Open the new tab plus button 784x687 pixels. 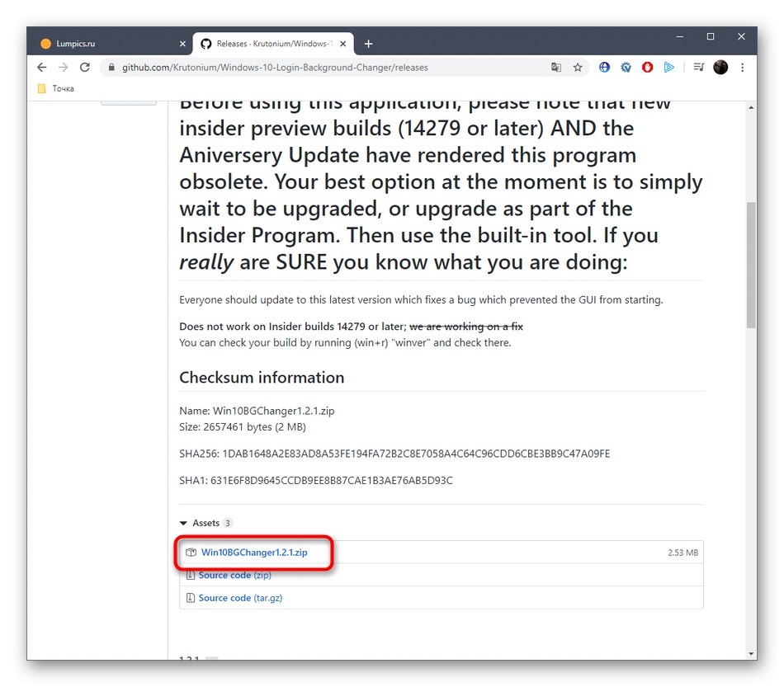[x=368, y=43]
